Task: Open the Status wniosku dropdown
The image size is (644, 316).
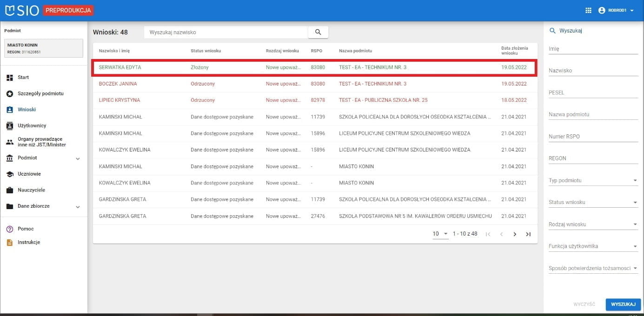Action: 593,203
